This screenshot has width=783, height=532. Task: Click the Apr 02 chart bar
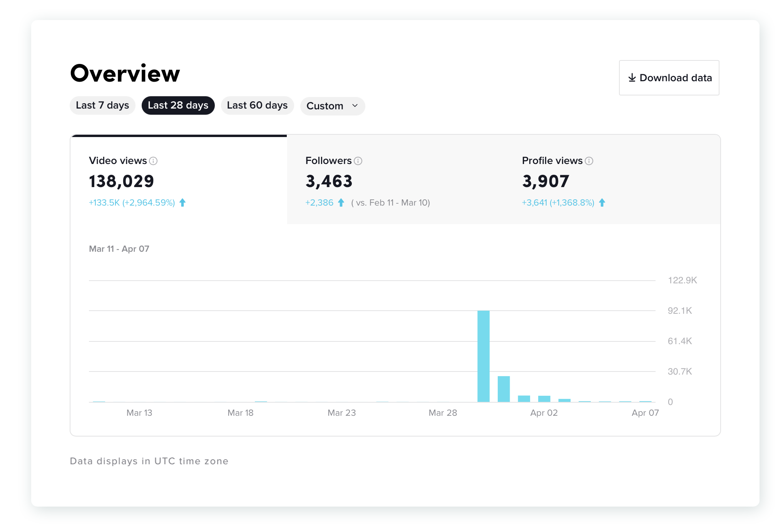tap(544, 399)
